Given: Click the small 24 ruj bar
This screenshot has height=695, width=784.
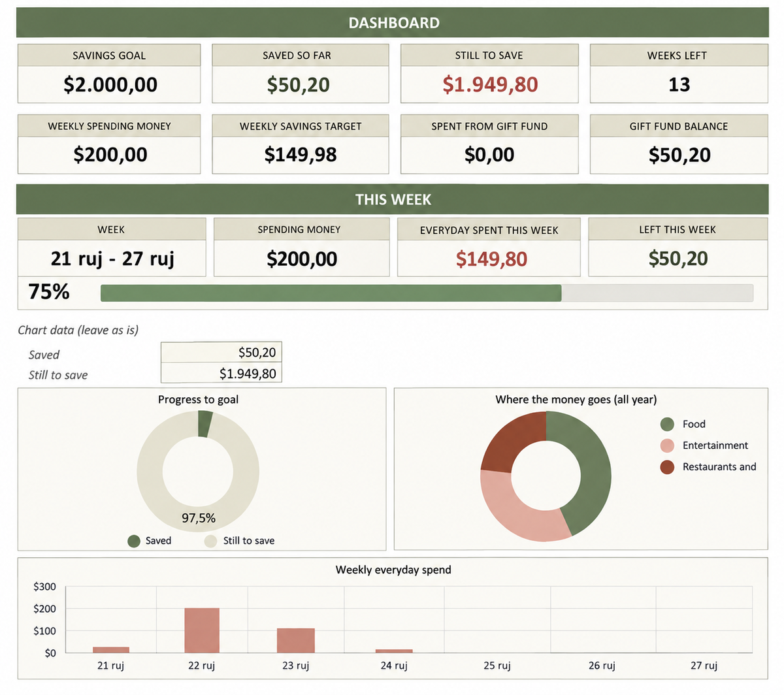Looking at the screenshot, I should (x=394, y=651).
